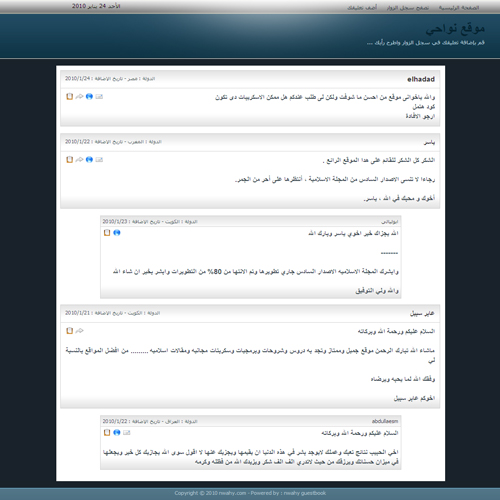
Task: Open the الصفحة الرئيسية home menu item
Action: [x=459, y=7]
